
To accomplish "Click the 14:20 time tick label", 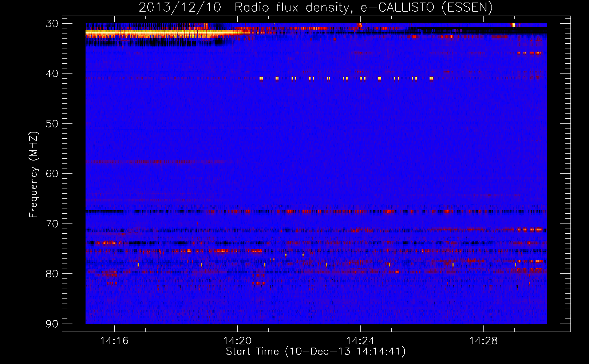I will (237, 341).
